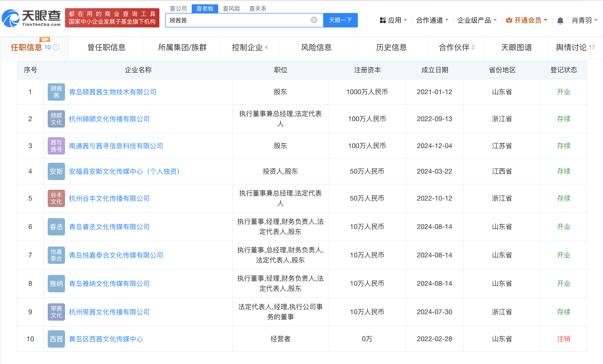This screenshot has width=603, height=364.
Task: Open 青岛顾茜茜生物技术有限公司 link
Action: coord(112,92)
